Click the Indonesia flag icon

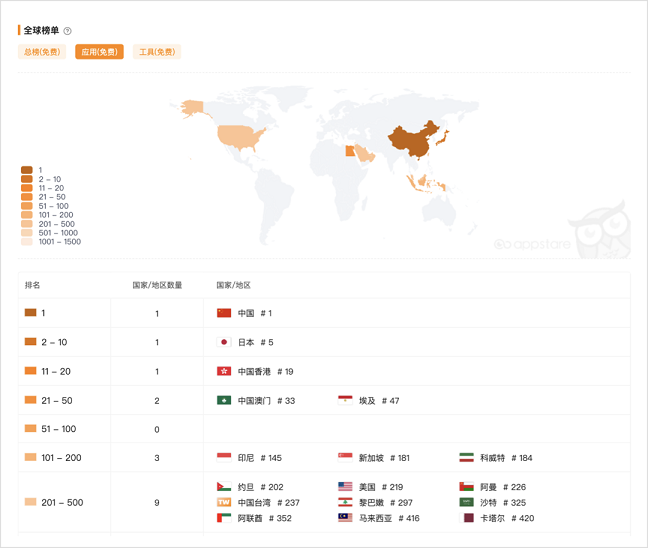(x=224, y=457)
